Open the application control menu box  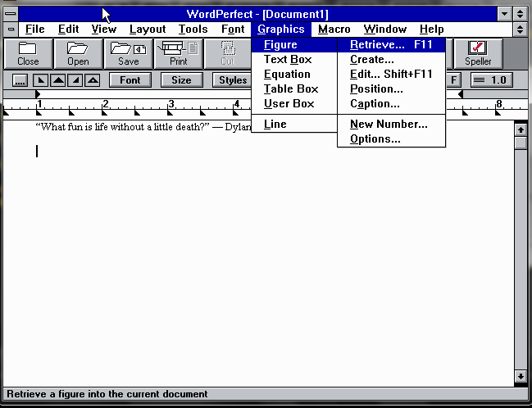click(11, 14)
